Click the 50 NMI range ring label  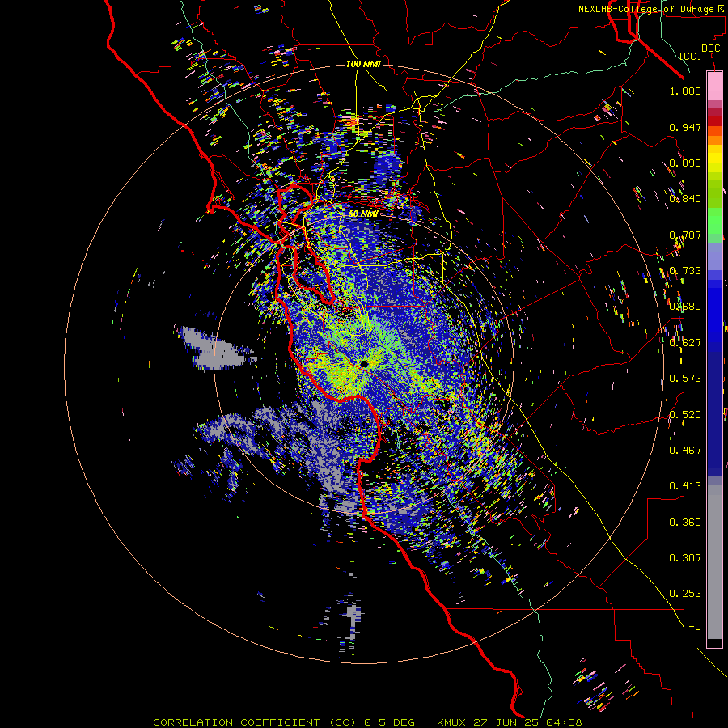point(363,214)
